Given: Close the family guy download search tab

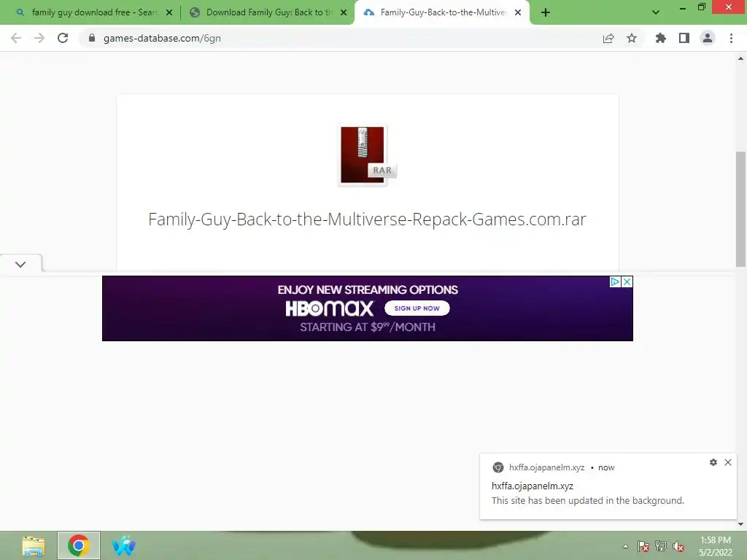Looking at the screenshot, I should [x=169, y=12].
